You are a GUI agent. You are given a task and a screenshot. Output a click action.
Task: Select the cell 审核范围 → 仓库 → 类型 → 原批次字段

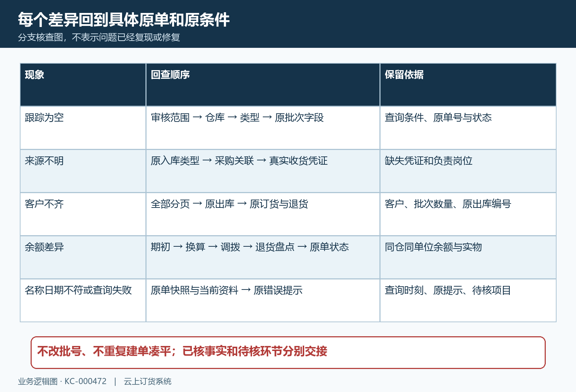click(263, 128)
